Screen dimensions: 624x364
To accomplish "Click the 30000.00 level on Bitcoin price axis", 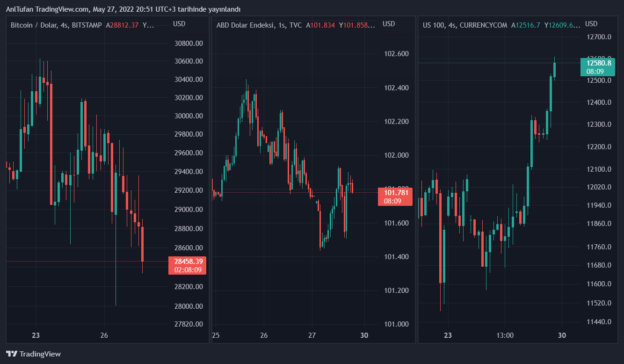I will 189,116.
